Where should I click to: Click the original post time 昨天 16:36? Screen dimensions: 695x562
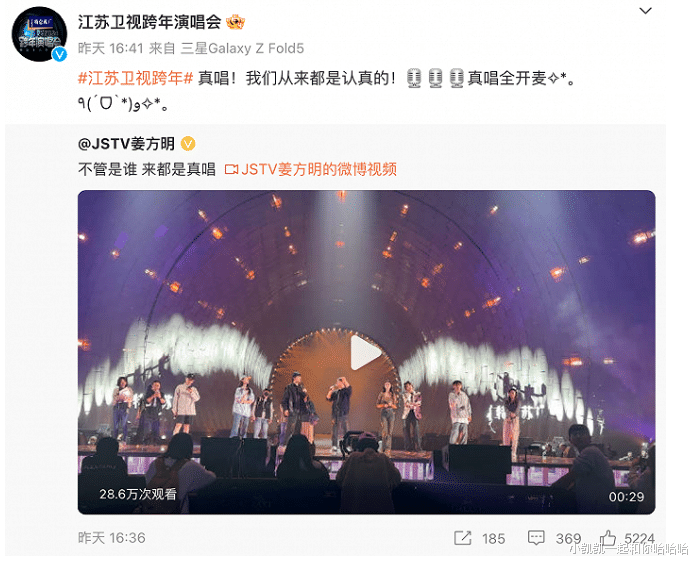point(112,538)
